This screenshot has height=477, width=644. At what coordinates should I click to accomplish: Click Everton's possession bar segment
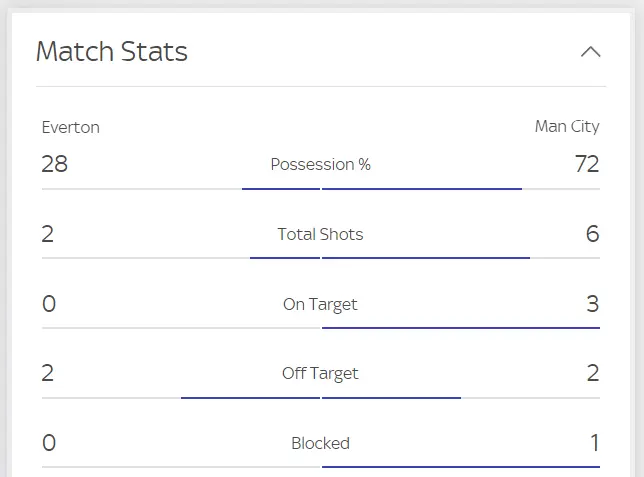pos(281,188)
